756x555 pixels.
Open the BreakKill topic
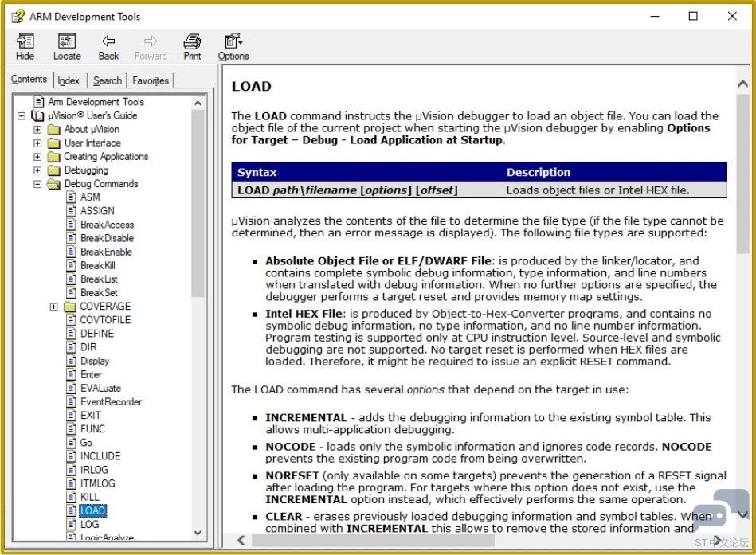tap(98, 265)
